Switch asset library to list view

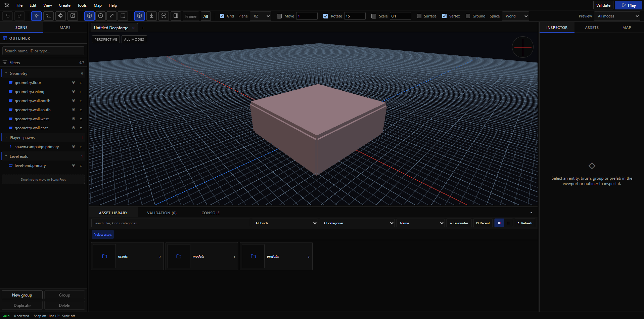[508, 223]
